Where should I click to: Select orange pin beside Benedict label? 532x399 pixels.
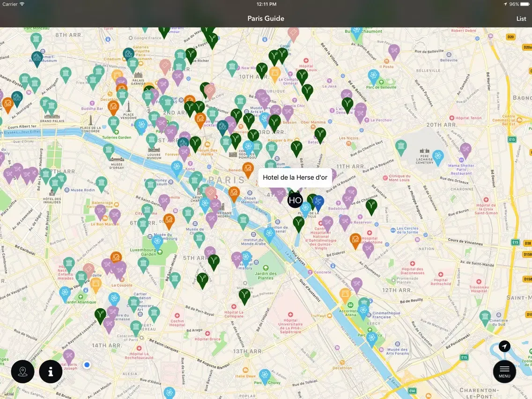[x=248, y=169]
